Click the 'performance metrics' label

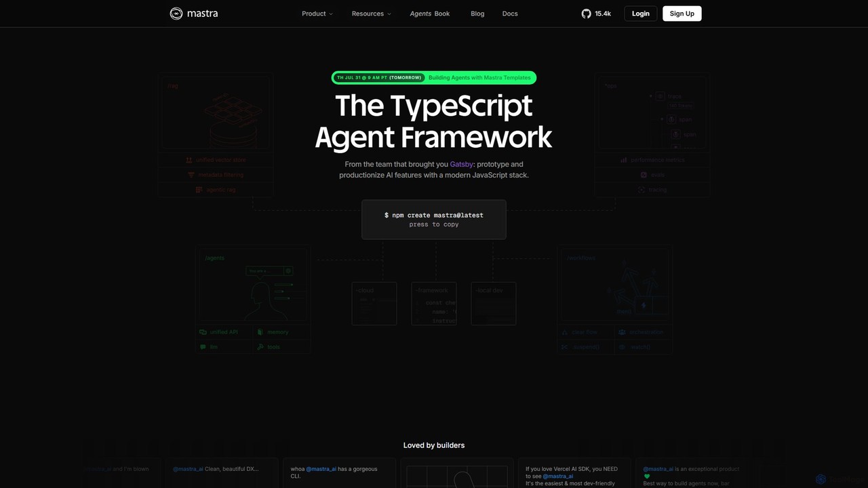coord(658,160)
